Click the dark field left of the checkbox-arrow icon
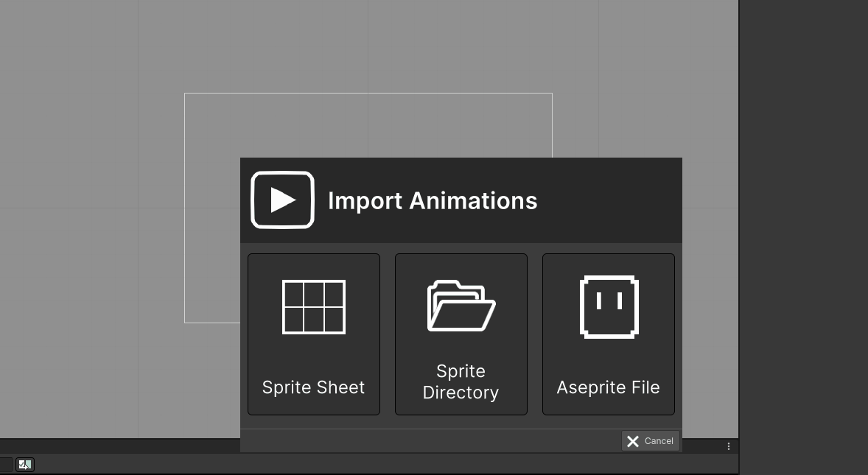 (6, 465)
